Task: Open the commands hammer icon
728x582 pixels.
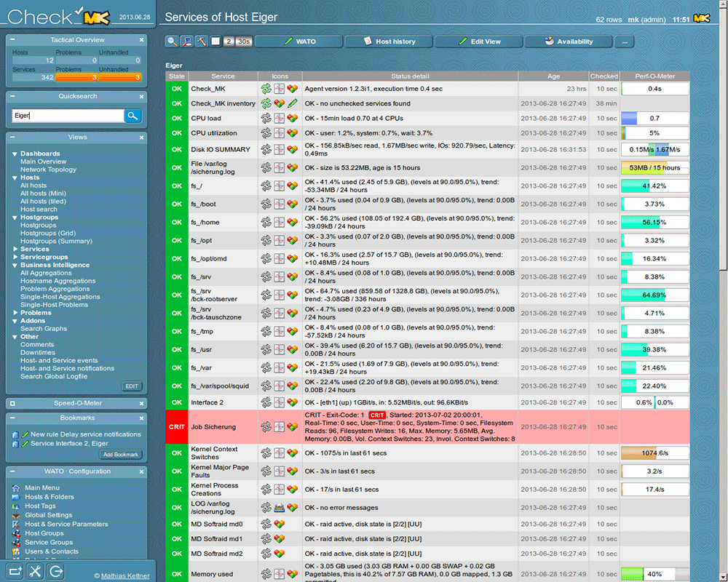Action: (x=201, y=41)
